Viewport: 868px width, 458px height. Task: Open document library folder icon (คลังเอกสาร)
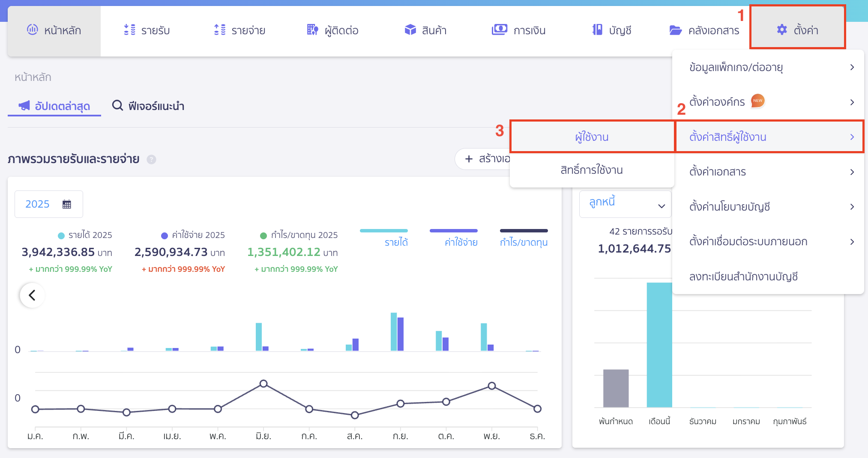676,30
